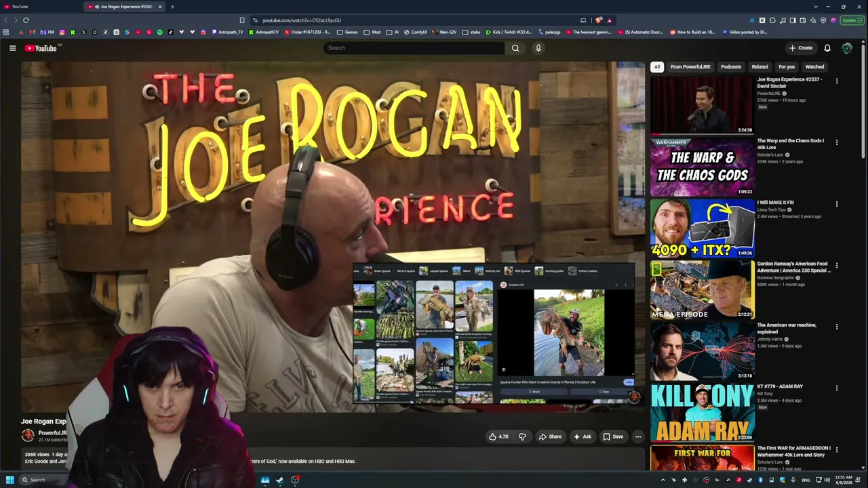The image size is (868, 488).
Task: Open Joe Rogan Experience #2537 title link
Action: [x=790, y=83]
